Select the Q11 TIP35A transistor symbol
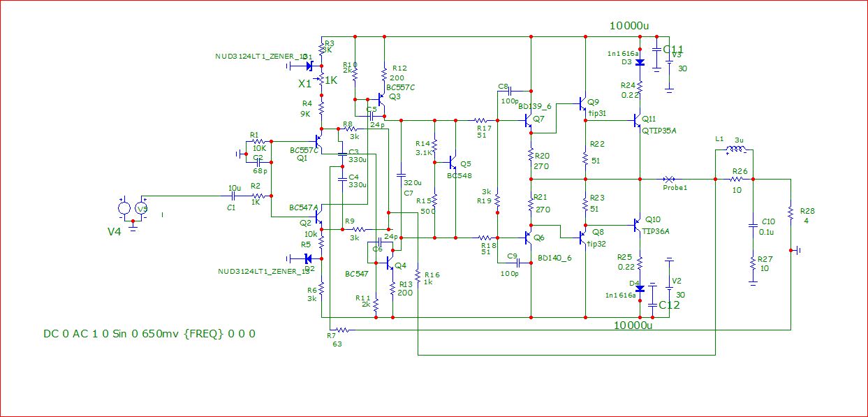 pyautogui.click(x=638, y=120)
